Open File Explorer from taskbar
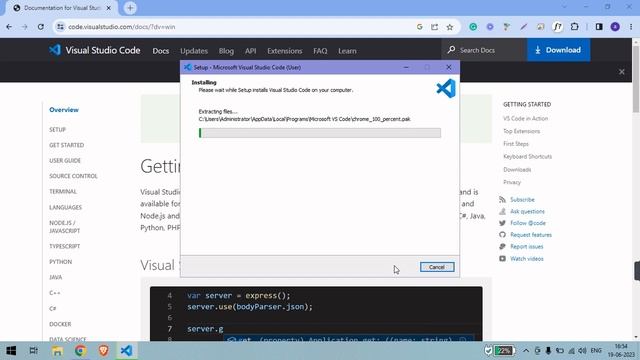This screenshot has height=360, width=640. [x=57, y=351]
